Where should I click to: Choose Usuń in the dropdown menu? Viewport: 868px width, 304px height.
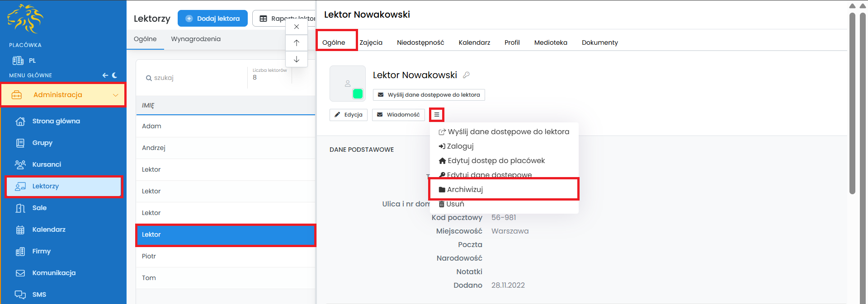[455, 204]
